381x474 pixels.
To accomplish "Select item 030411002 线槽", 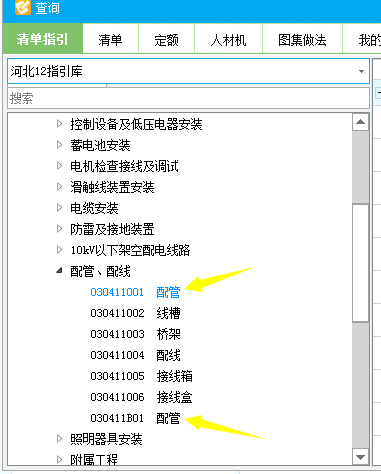I will (135, 313).
